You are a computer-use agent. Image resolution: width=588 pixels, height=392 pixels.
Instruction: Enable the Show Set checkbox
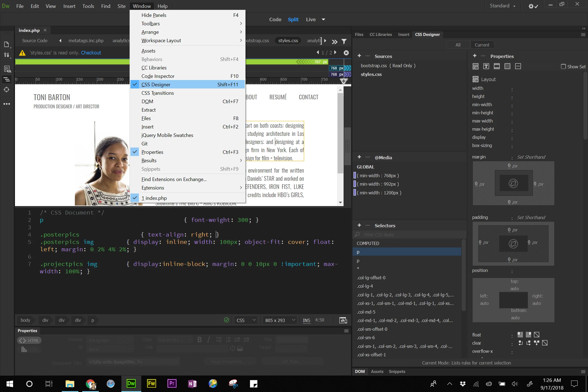click(x=563, y=66)
